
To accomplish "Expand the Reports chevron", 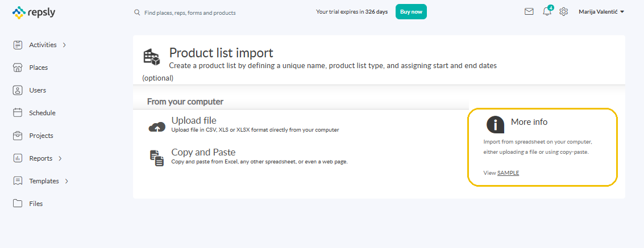I will point(60,158).
